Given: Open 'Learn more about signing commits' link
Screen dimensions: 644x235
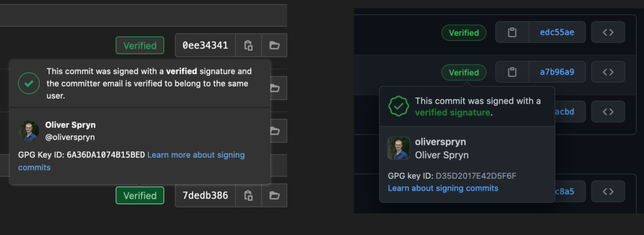Looking at the screenshot, I should [131, 161].
